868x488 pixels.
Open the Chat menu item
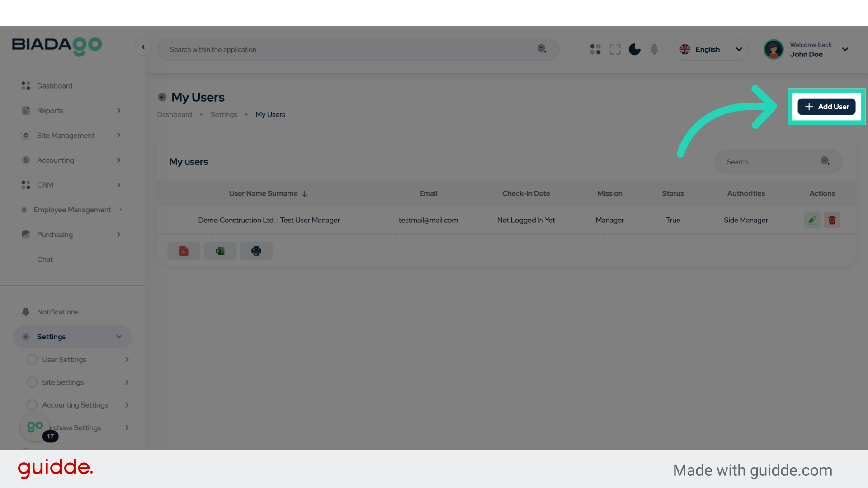click(45, 259)
